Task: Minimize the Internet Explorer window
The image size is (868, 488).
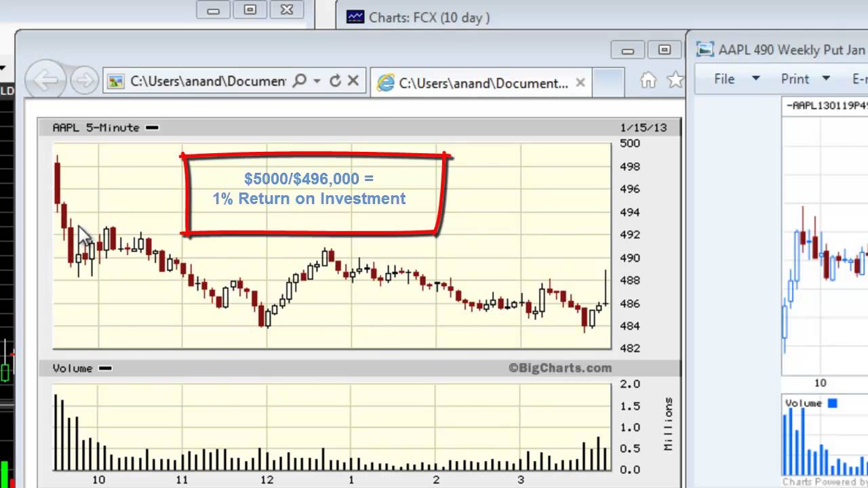Action: (628, 50)
